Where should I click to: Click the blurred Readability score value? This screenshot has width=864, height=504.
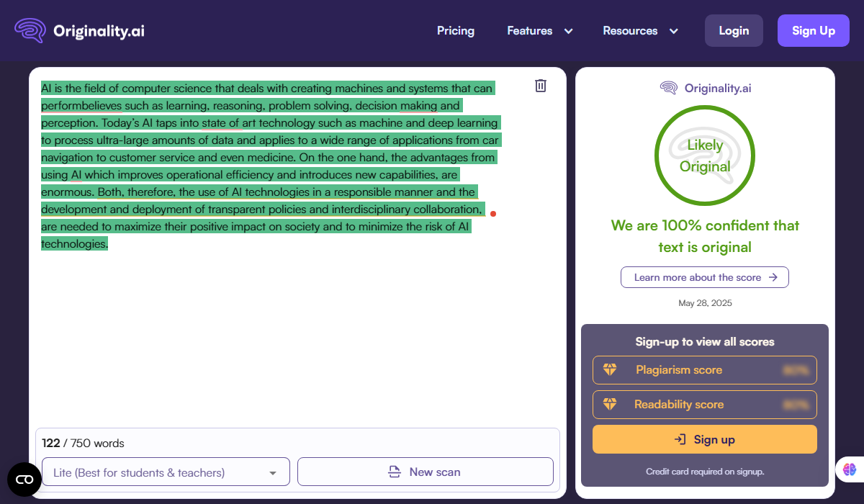tap(796, 405)
